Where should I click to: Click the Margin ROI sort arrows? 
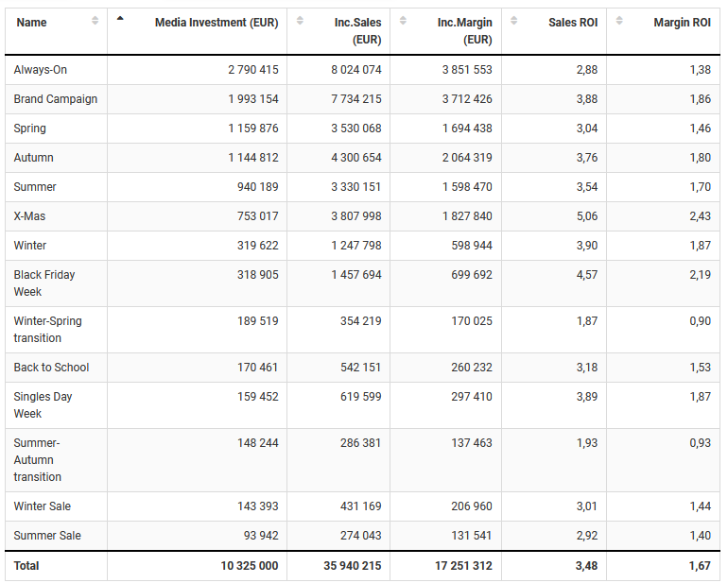point(619,21)
